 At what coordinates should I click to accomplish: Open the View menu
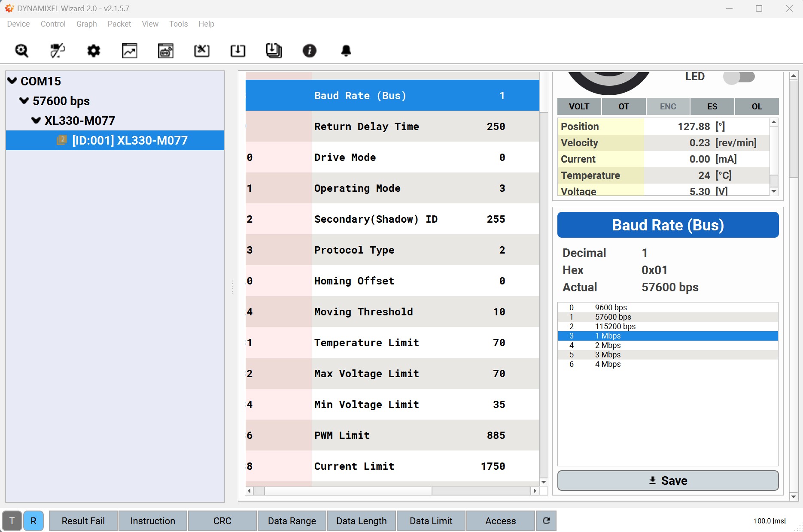click(150, 24)
